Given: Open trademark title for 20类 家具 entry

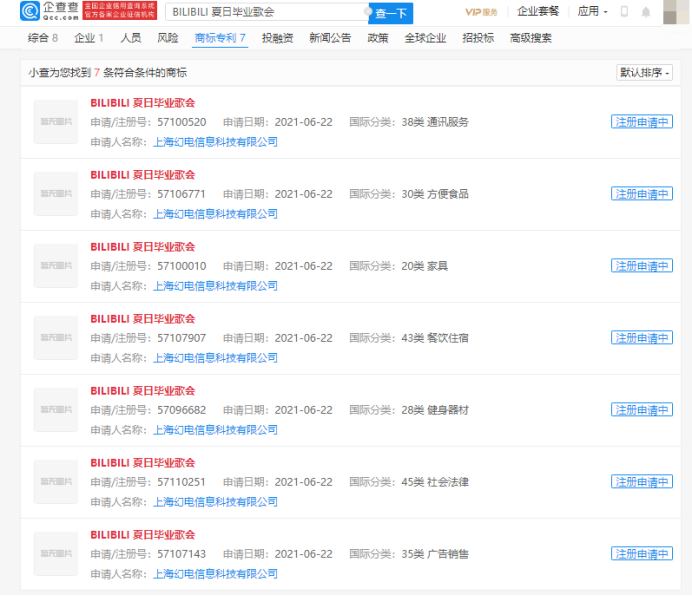Looking at the screenshot, I should [x=143, y=247].
